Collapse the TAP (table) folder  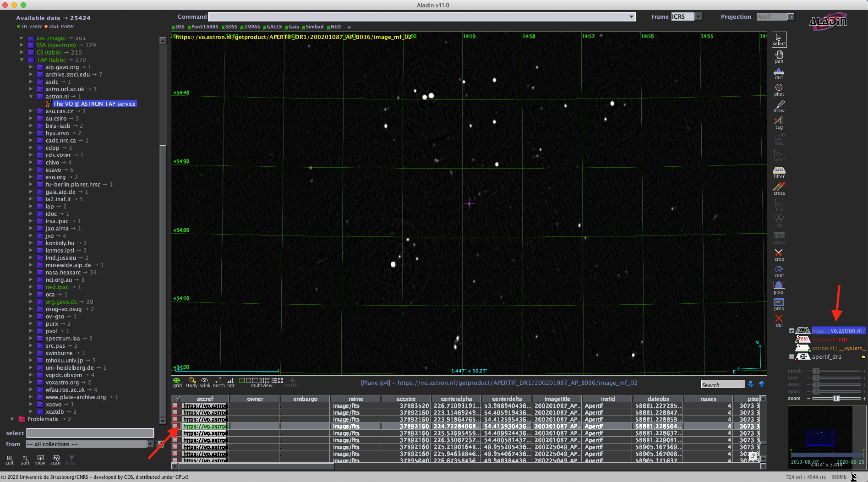pyautogui.click(x=22, y=60)
